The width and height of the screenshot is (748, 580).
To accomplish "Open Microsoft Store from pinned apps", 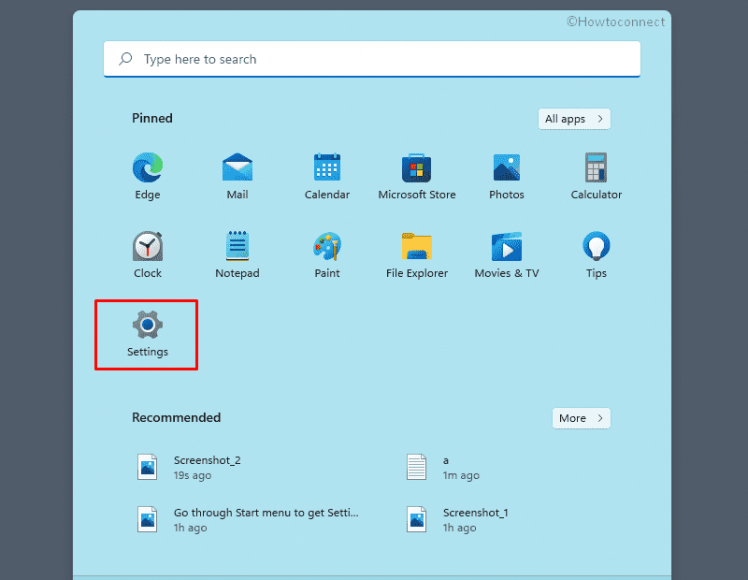I will click(416, 176).
